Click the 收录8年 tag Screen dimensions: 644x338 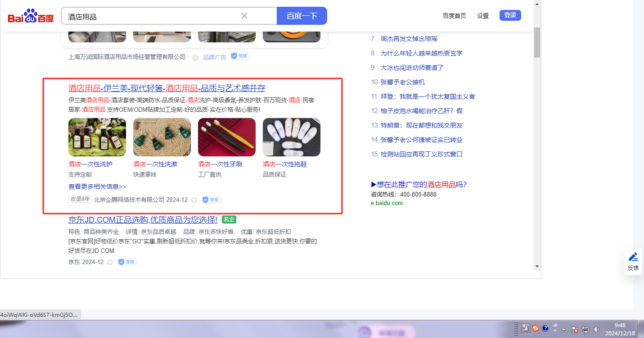(80, 199)
